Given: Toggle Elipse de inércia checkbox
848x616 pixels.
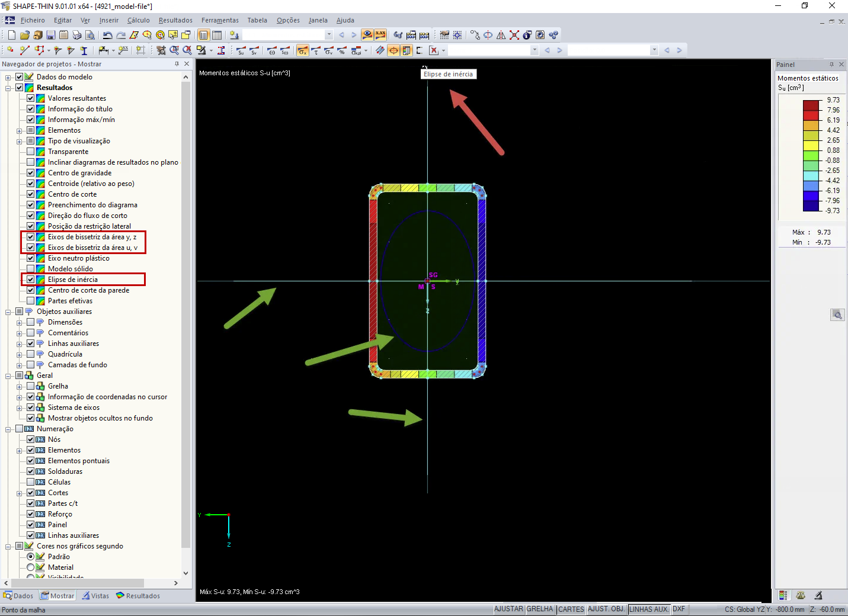Looking at the screenshot, I should 31,280.
